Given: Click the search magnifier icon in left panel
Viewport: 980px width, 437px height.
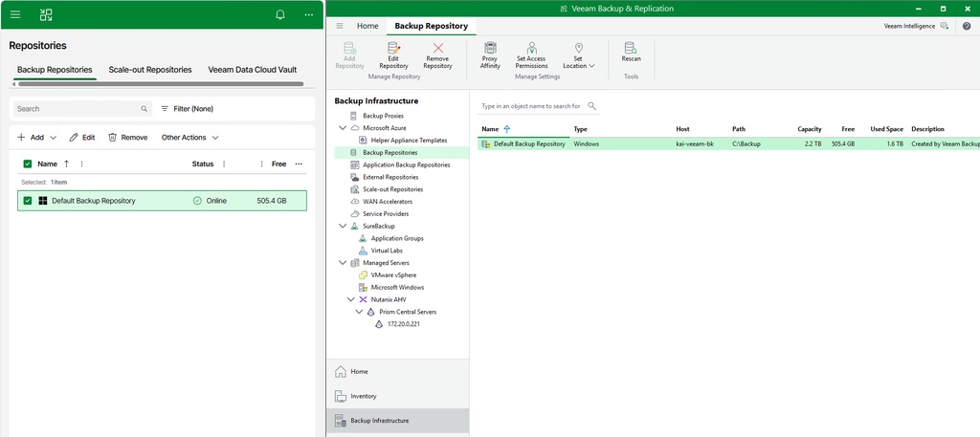Looking at the screenshot, I should pos(145,109).
